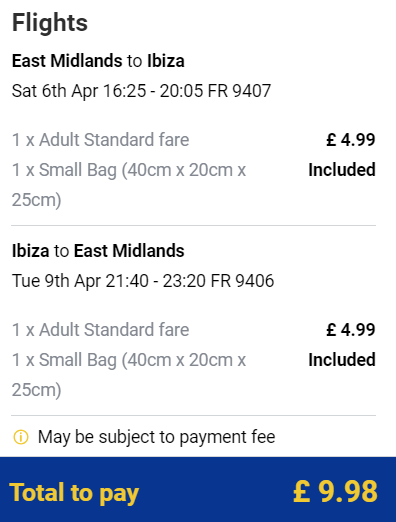Select East Midlands to Ibiza route title
Screen dimensions: 396x522
[x=98, y=61]
